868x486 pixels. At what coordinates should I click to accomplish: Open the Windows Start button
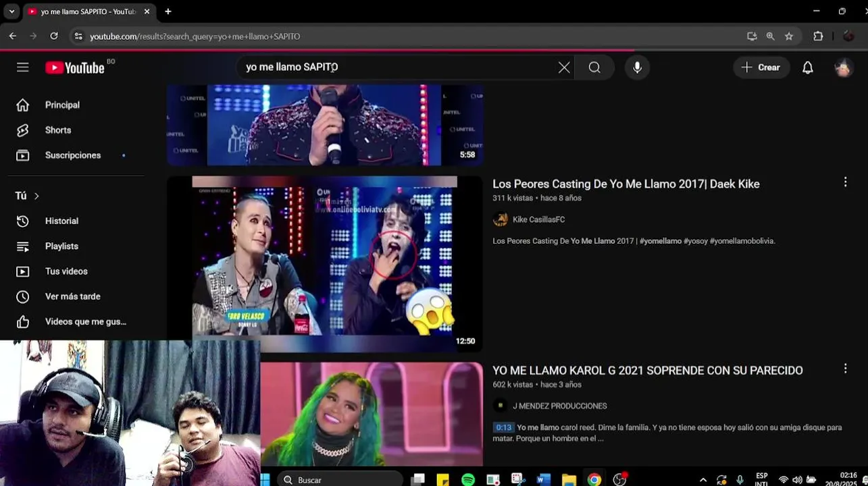tap(265, 480)
